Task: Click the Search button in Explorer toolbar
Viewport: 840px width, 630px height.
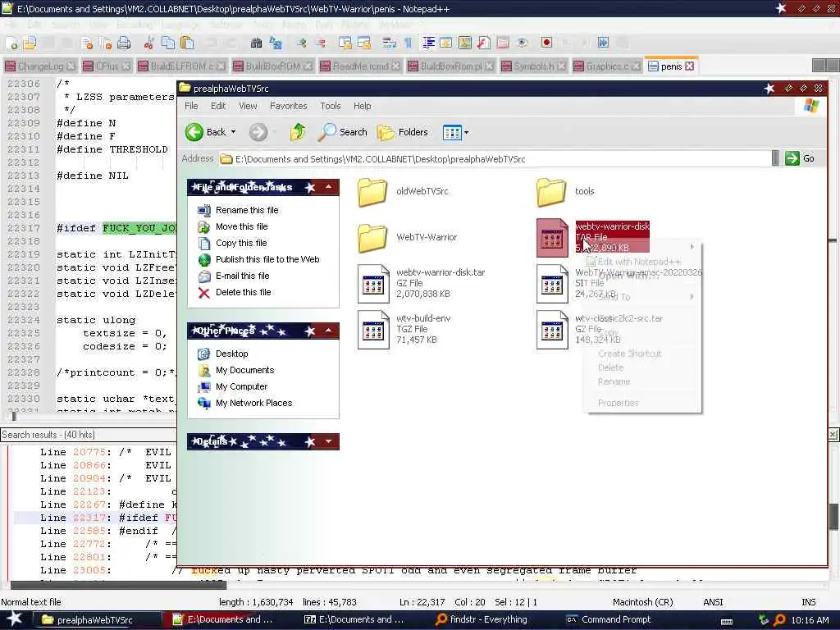Action: click(x=342, y=132)
